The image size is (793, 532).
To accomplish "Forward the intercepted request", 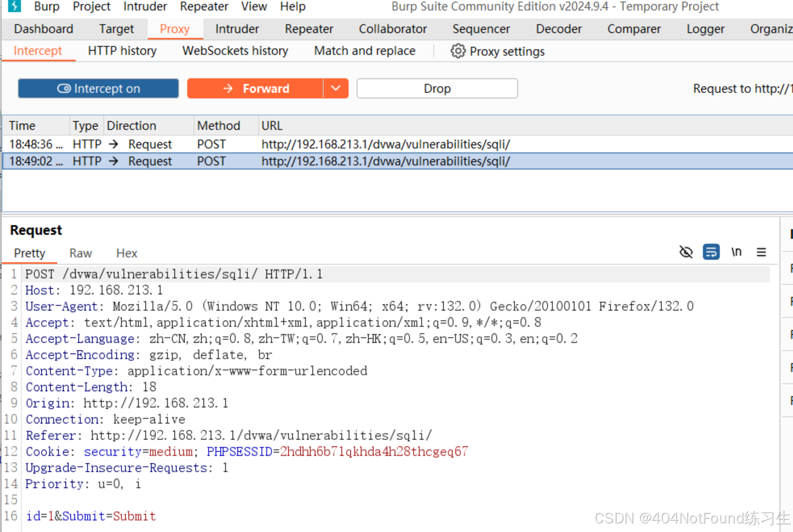I will (x=255, y=89).
